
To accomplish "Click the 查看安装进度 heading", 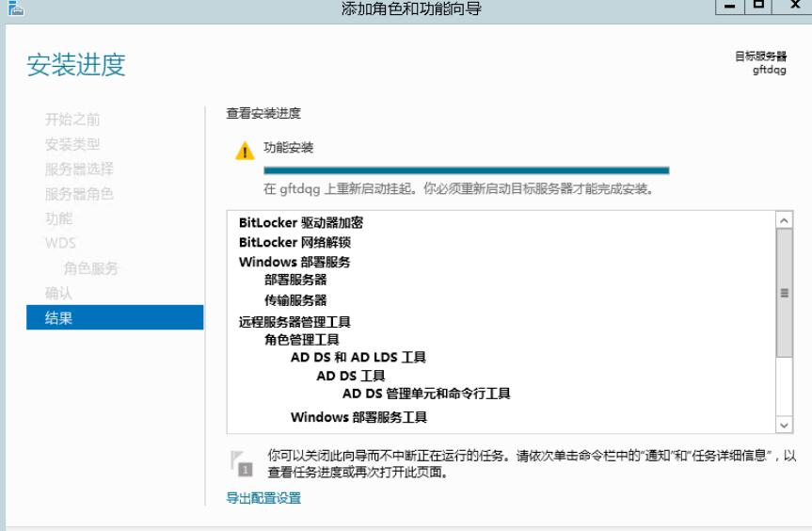I will tap(263, 113).
